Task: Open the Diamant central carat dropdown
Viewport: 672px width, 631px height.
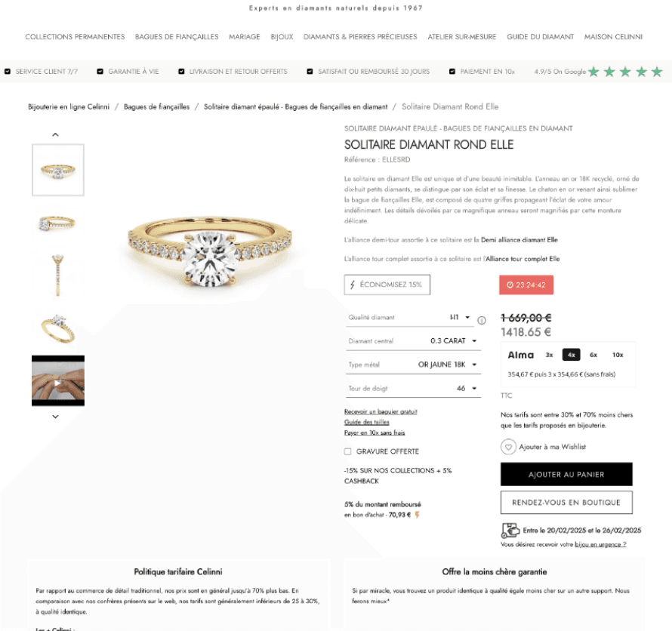Action: click(414, 341)
